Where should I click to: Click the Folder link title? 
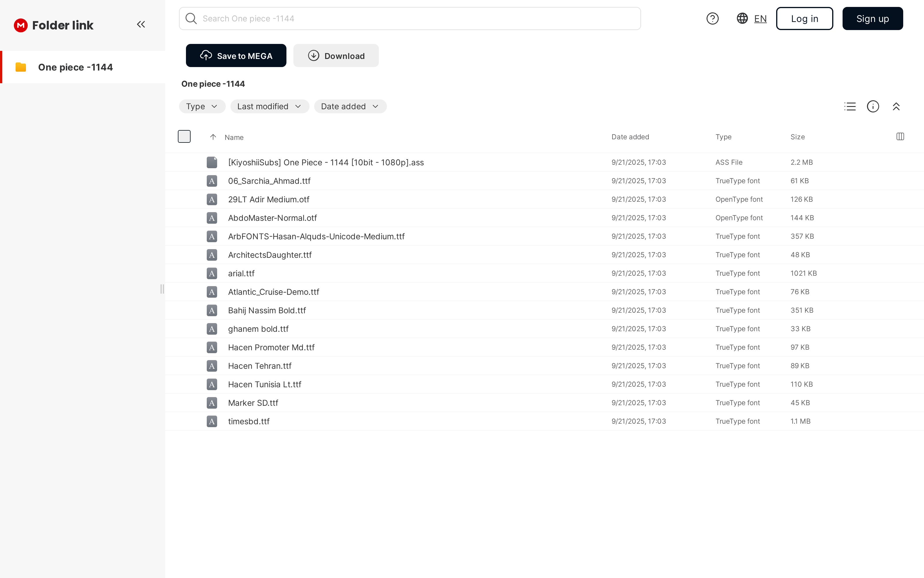tap(63, 25)
